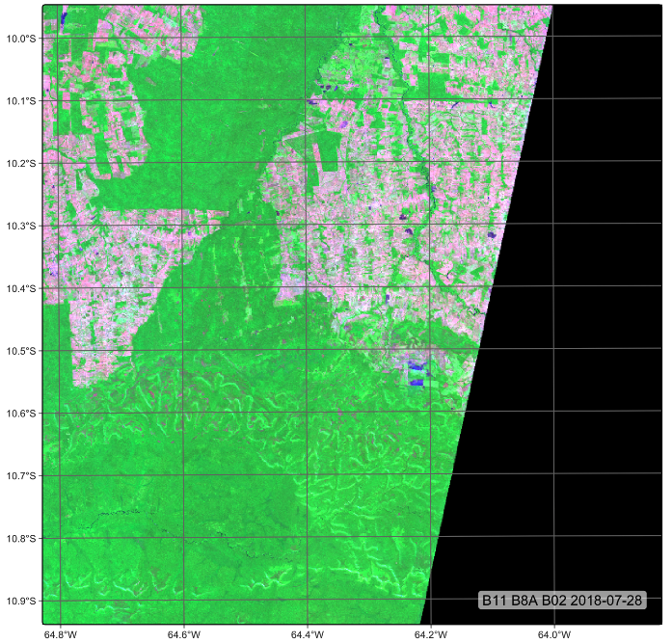This screenshot has height=643, width=672.
Task: Select the 10.3°S latitude tick label
Action: pos(19,226)
